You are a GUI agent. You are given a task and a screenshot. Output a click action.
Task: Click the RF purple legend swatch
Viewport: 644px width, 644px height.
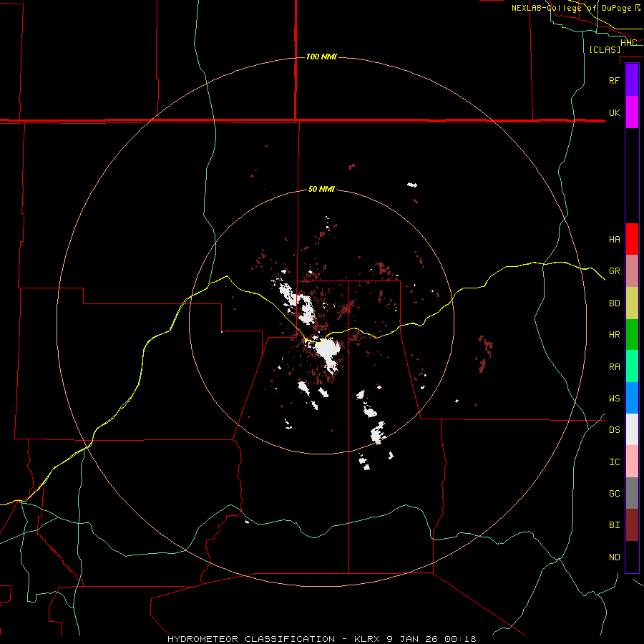pyautogui.click(x=632, y=80)
